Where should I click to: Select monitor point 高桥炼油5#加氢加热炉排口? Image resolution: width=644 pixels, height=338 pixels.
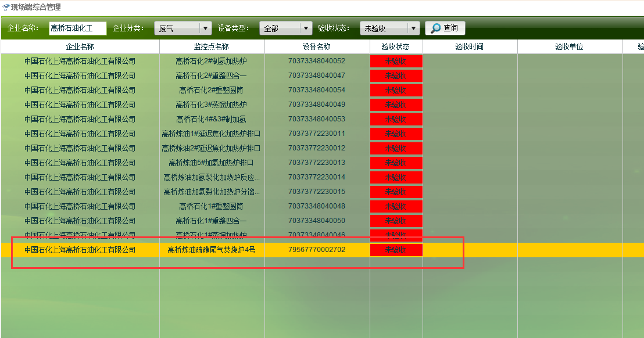tap(212, 163)
